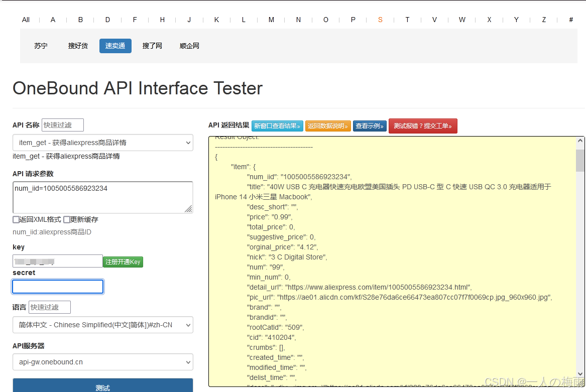
Task: Click the pic_url alicdn image URL line
Action: coord(399,298)
